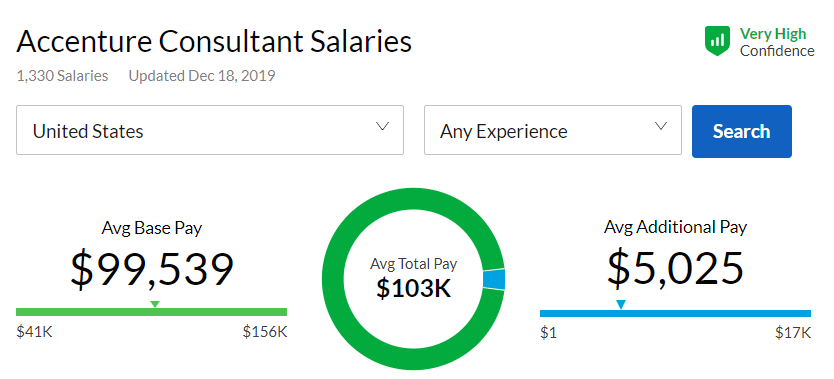
Task: Open the United States location dropdown
Action: tap(210, 130)
